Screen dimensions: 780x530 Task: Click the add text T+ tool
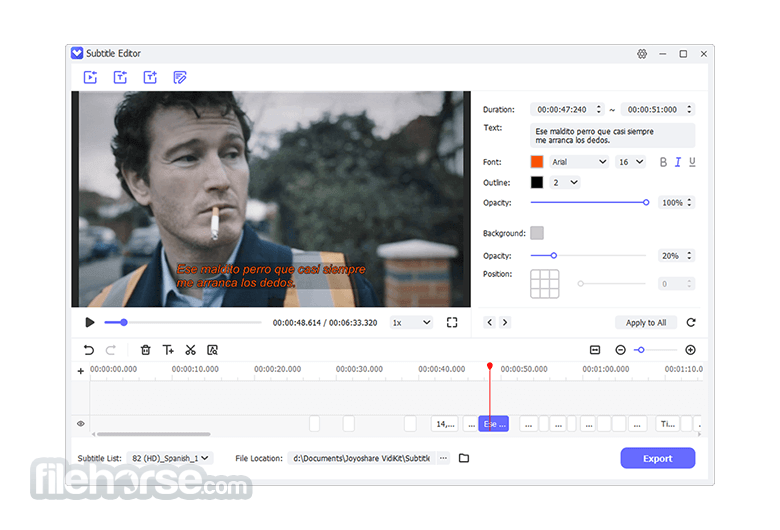point(168,350)
